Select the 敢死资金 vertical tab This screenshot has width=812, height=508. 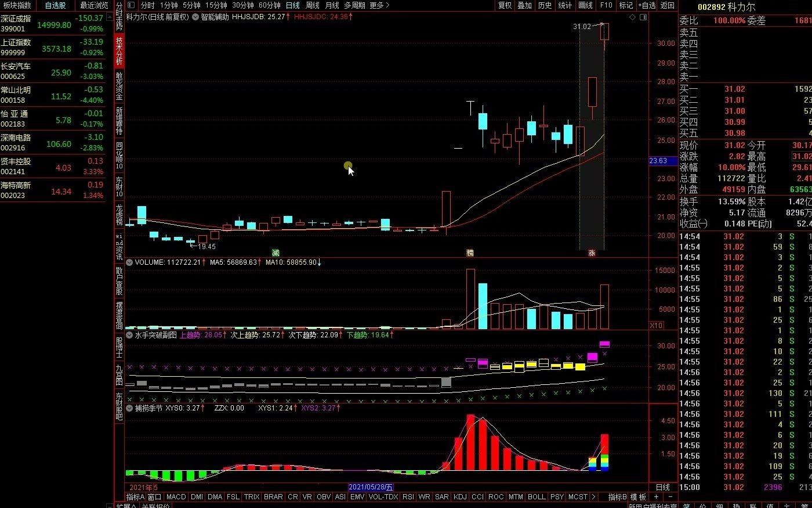tap(119, 85)
